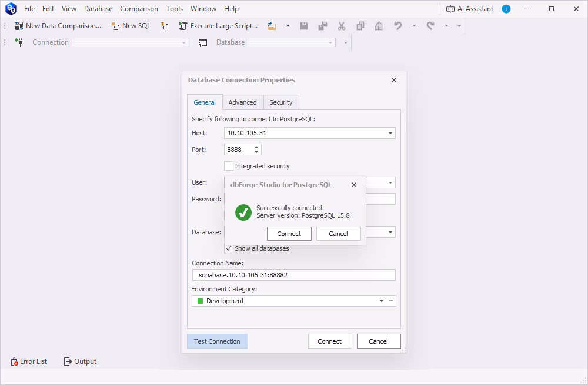Expand the Redo history dropdown
This screenshot has height=385, width=588.
[x=446, y=26]
